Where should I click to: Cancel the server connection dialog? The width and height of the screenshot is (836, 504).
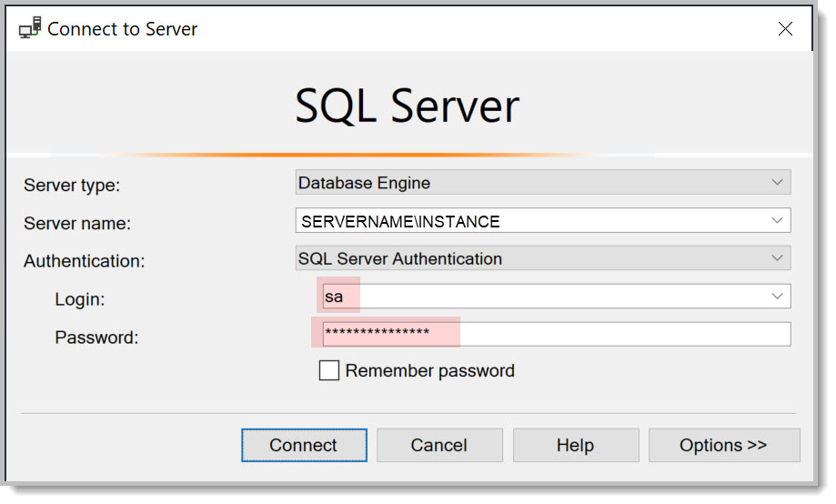click(439, 446)
